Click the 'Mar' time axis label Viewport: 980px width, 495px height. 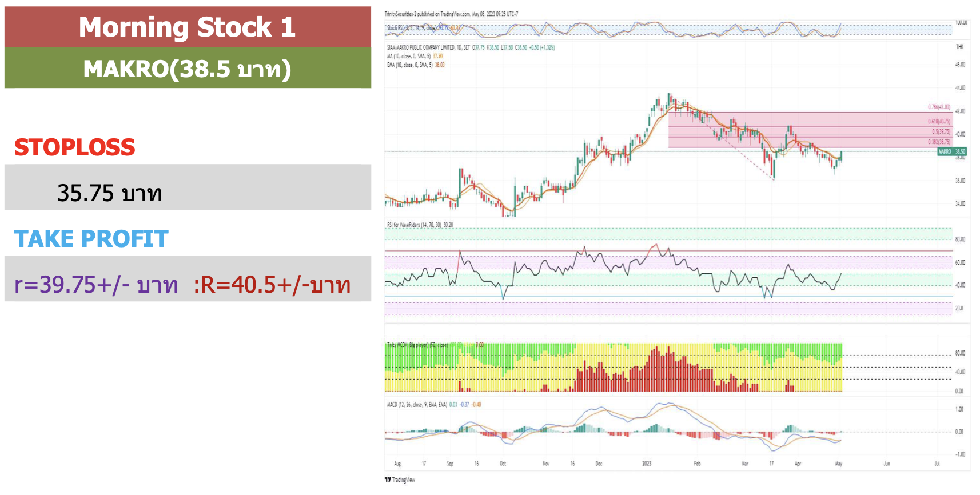coord(745,464)
